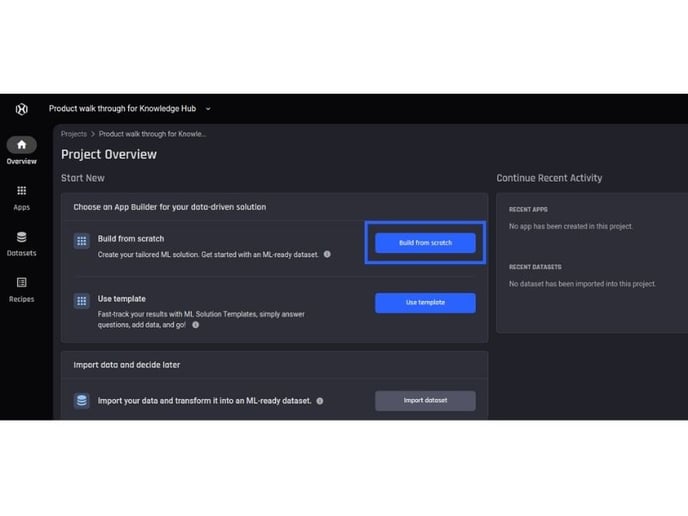The image size is (688, 516).
Task: Click the 'Continue Recent Activity' heading
Action: pyautogui.click(x=549, y=178)
